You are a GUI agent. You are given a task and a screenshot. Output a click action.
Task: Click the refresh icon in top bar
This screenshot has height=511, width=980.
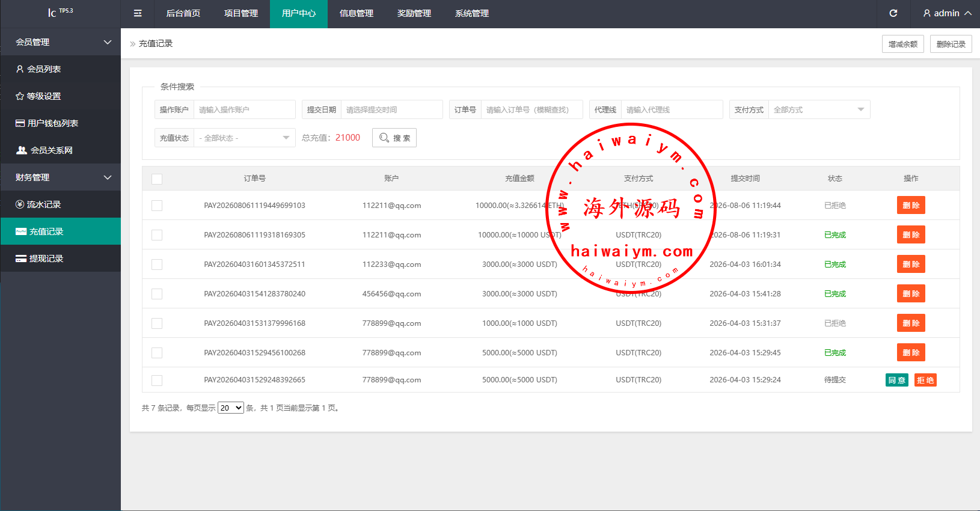tap(893, 13)
